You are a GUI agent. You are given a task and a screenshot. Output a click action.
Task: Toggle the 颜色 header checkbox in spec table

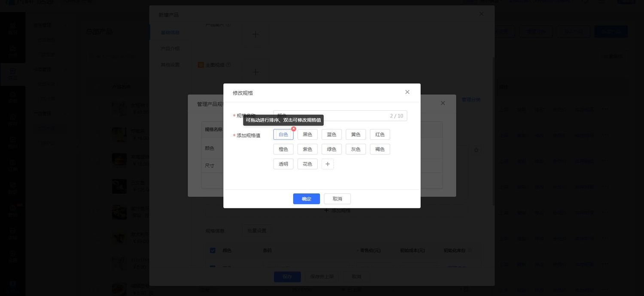click(x=213, y=251)
